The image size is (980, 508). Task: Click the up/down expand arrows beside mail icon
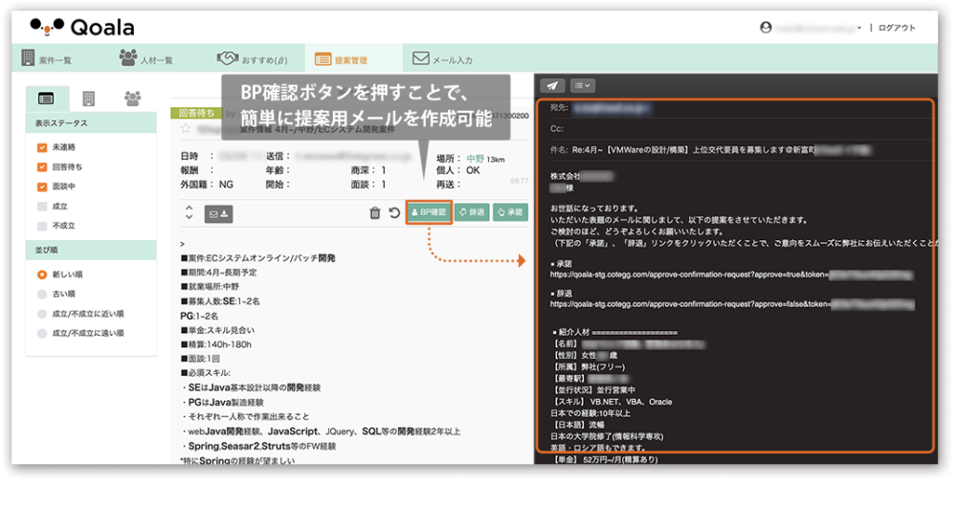189,212
